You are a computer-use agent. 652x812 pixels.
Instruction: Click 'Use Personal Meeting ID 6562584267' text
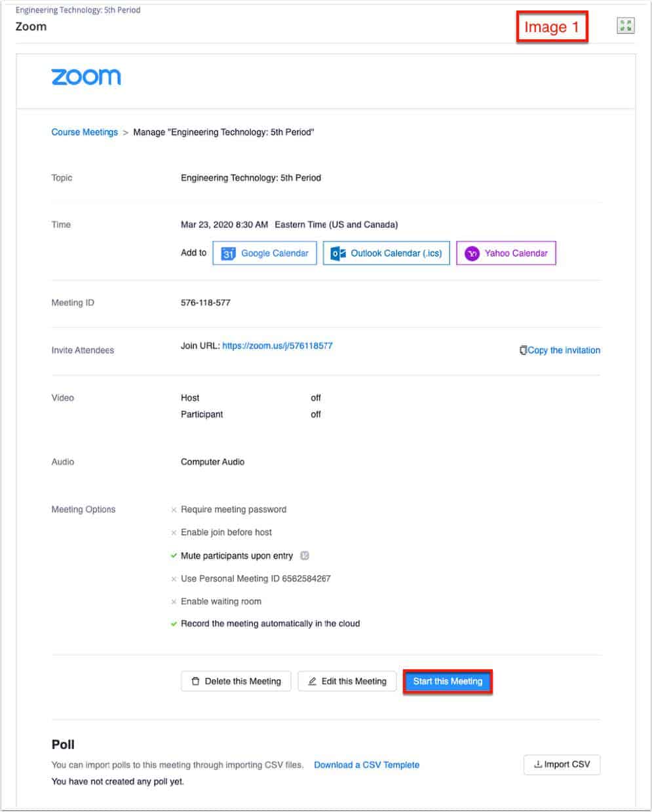(256, 579)
